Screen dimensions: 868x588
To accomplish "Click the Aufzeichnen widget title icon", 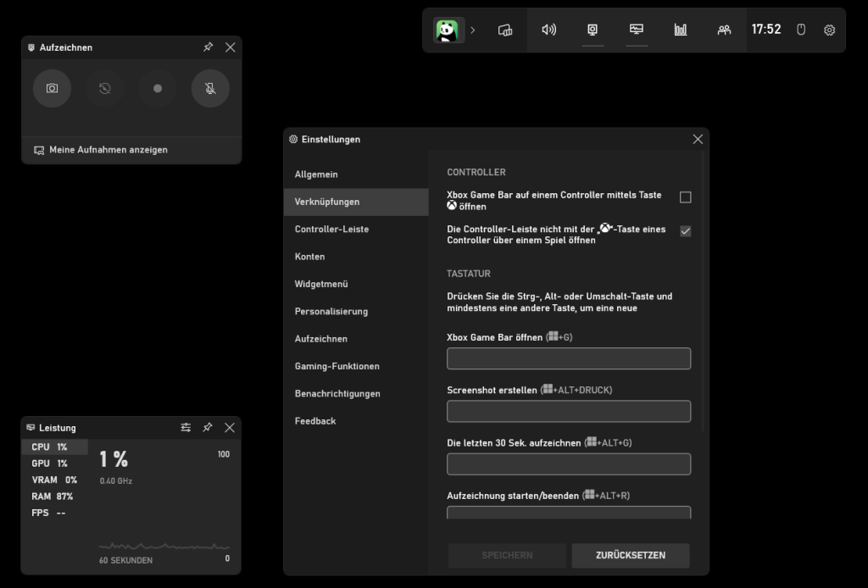I will tap(31, 47).
